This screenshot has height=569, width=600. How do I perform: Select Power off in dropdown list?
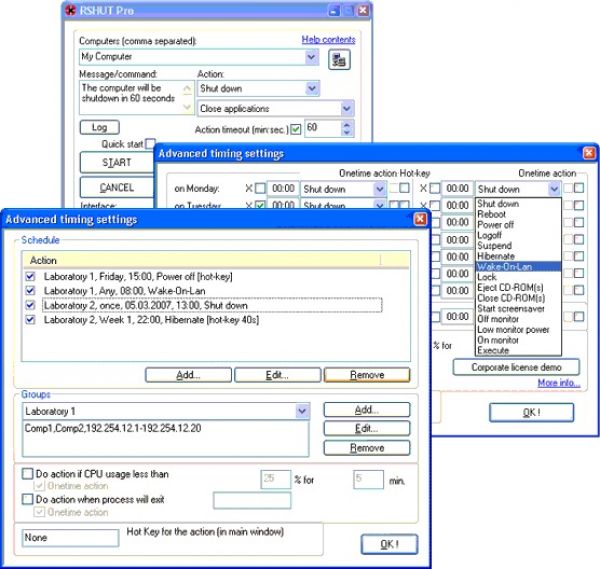[518, 225]
